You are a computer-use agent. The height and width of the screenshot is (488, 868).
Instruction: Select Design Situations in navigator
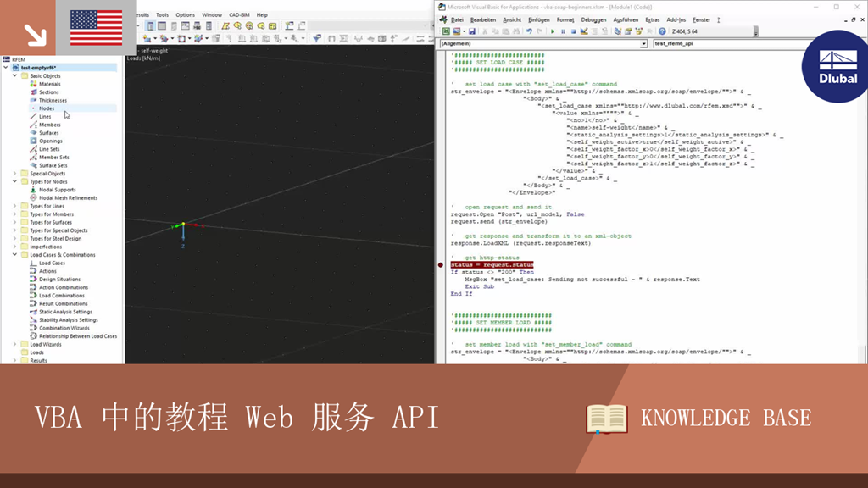click(59, 280)
